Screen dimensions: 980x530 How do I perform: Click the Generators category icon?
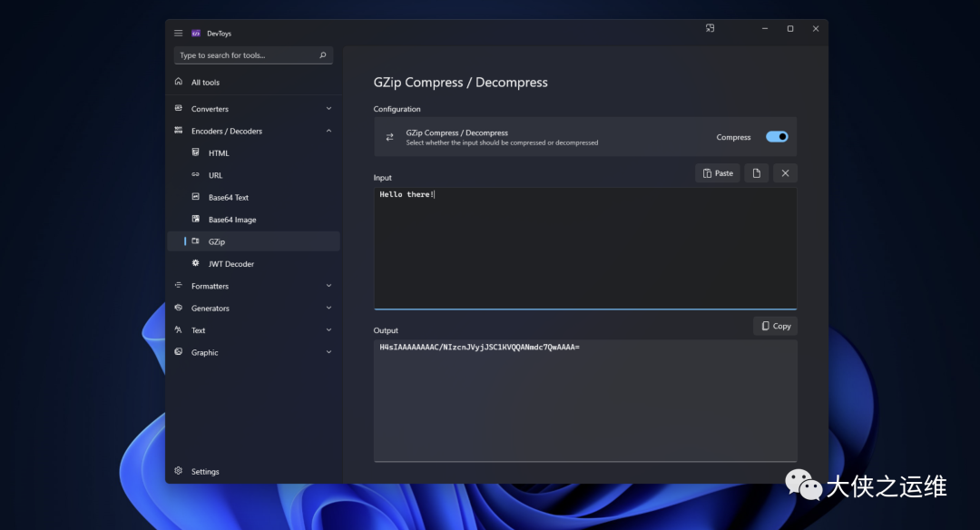[179, 308]
